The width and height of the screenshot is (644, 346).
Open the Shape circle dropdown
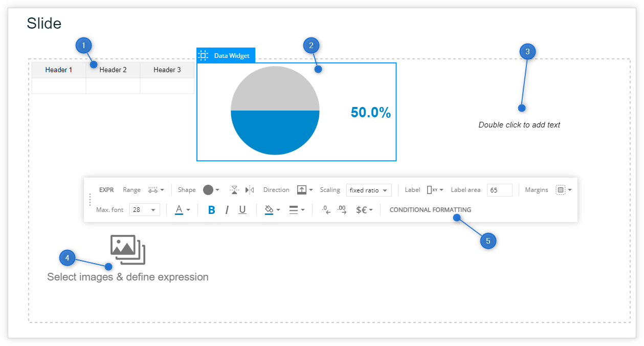tap(211, 190)
